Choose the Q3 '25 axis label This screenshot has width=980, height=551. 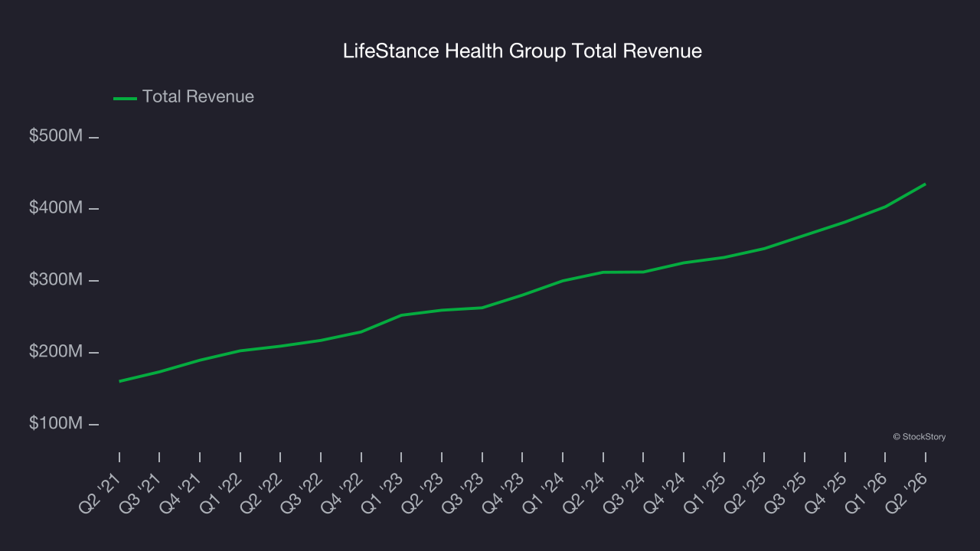pyautogui.click(x=786, y=492)
